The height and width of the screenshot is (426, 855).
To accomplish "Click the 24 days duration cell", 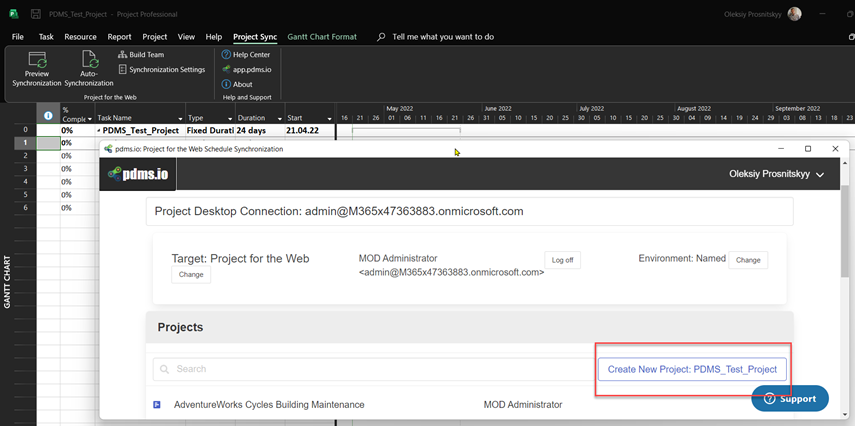I will click(x=260, y=131).
